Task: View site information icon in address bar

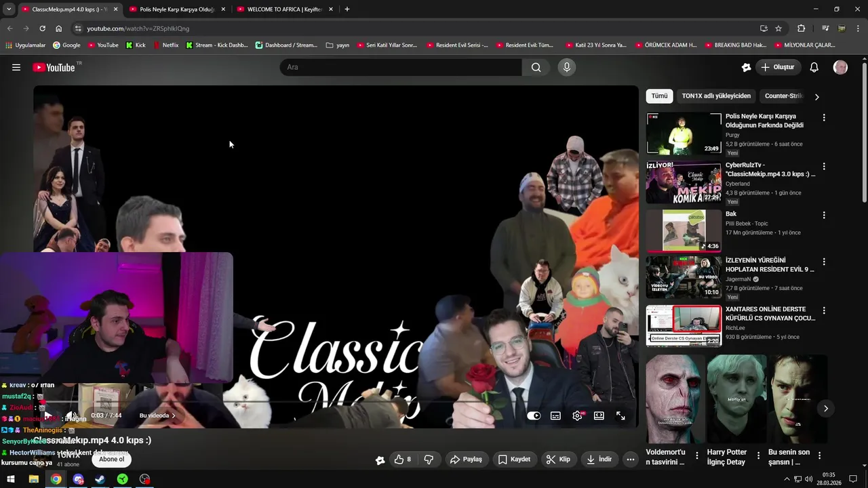Action: (78, 28)
